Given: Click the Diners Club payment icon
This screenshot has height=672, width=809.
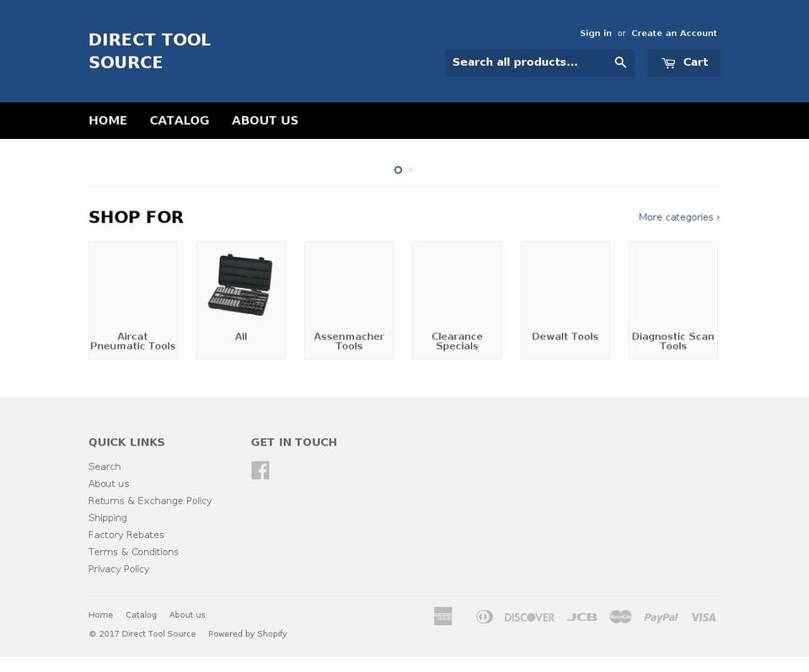Looking at the screenshot, I should click(x=485, y=616).
